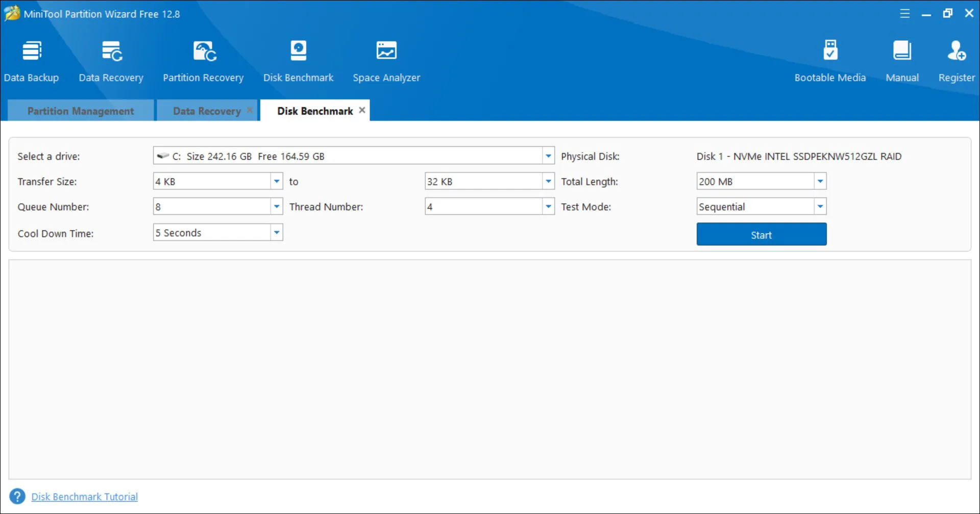Open the Disk Benchmark Tutorial link

click(x=85, y=497)
